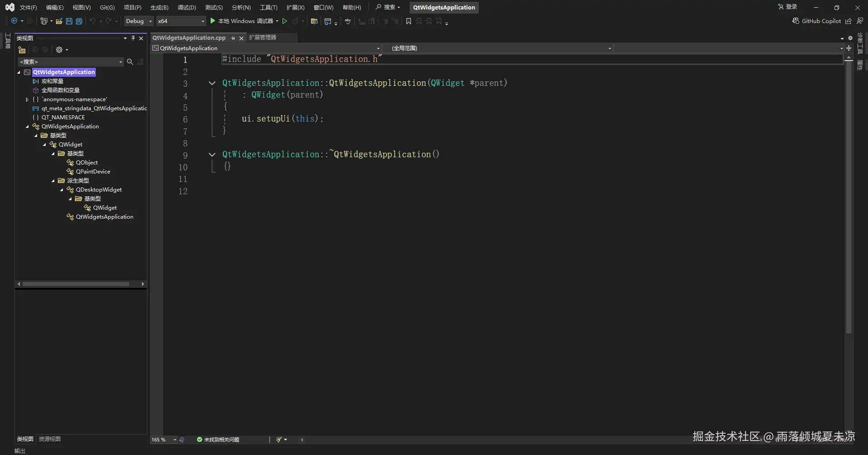Open the 项目(P) menu
The width and height of the screenshot is (868, 455).
[x=132, y=8]
